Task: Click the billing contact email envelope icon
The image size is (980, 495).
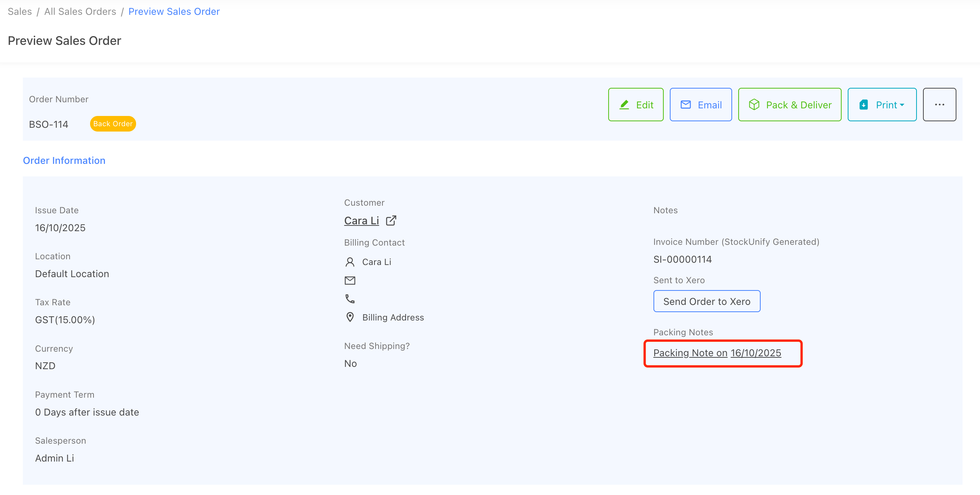Action: point(350,281)
